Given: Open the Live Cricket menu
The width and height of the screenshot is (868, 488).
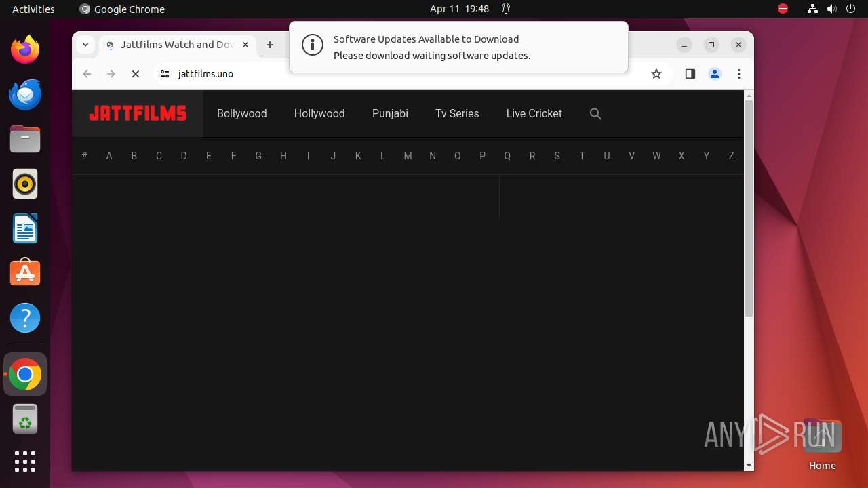Looking at the screenshot, I should coord(534,114).
